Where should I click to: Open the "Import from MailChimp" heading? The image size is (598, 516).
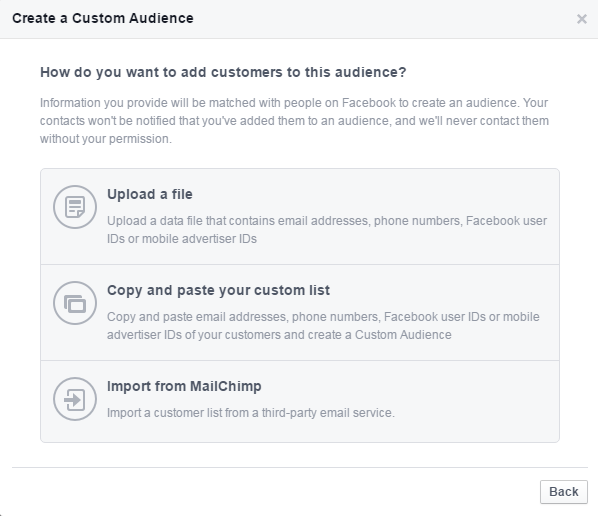tap(184, 386)
